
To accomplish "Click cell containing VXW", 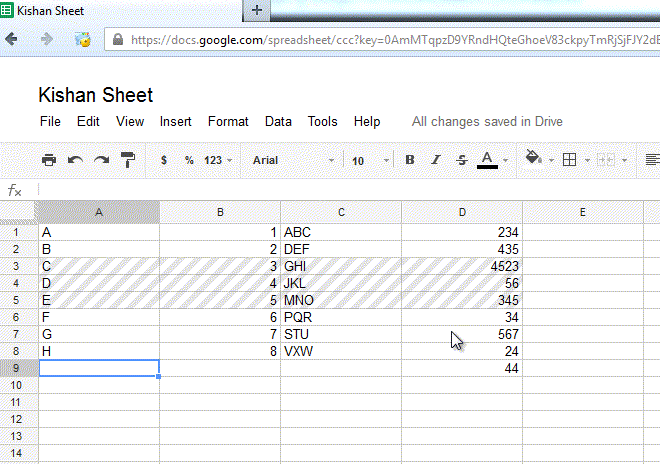I will (341, 351).
